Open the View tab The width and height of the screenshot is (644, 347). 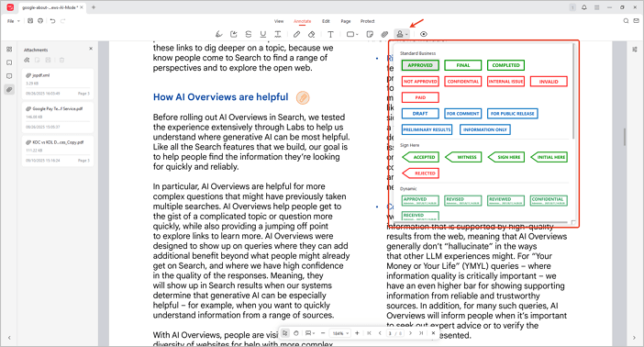tap(279, 21)
